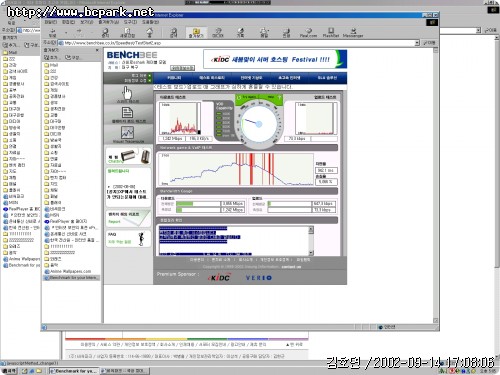Screen dimensions: 500x375
Task: Open the 편집(E) menu
Action: pos(68,22)
